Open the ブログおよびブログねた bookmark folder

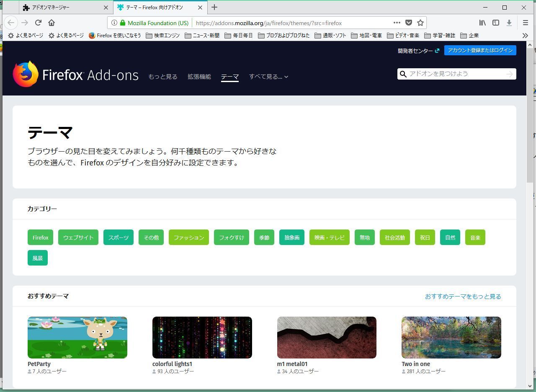(x=284, y=36)
